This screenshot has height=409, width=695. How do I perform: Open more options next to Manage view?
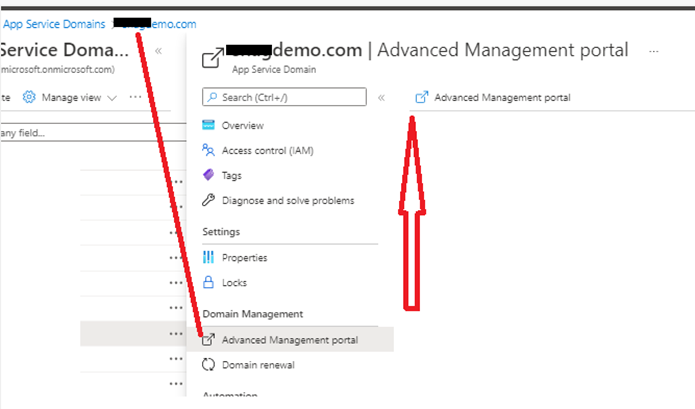click(x=135, y=97)
